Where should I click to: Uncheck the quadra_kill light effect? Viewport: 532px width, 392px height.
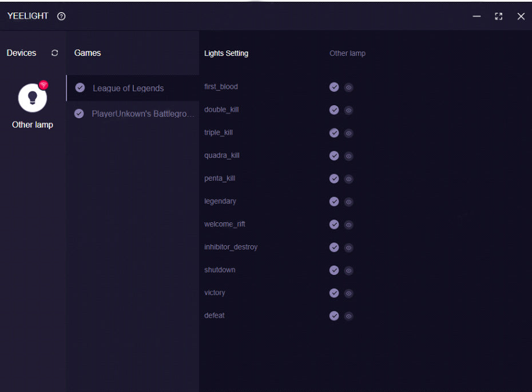click(334, 155)
